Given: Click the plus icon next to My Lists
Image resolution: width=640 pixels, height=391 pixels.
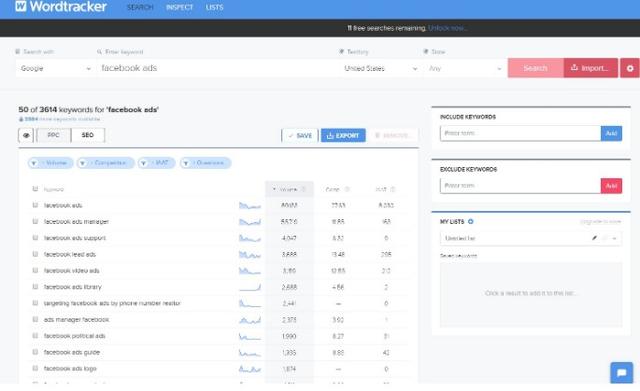Looking at the screenshot, I should click(x=471, y=221).
